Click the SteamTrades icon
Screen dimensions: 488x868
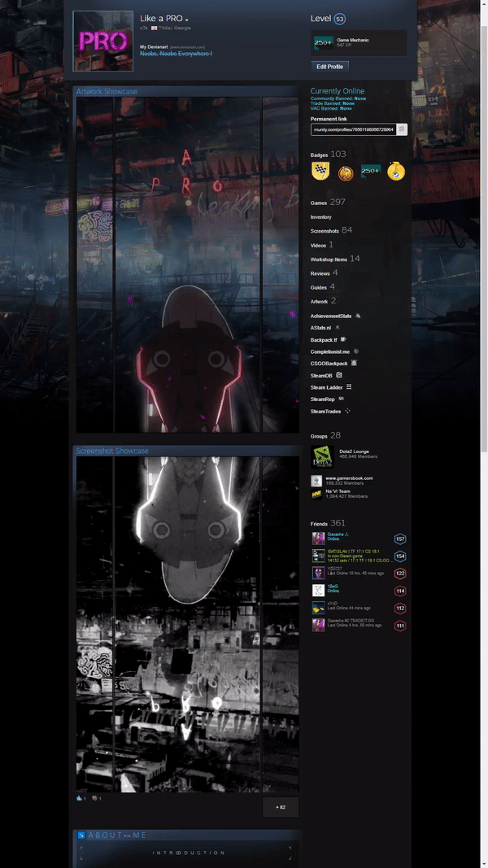pos(347,411)
